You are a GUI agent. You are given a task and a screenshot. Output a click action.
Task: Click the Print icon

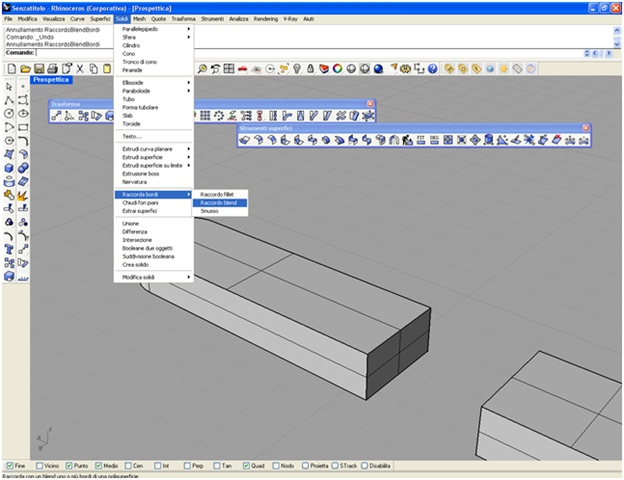[x=53, y=69]
